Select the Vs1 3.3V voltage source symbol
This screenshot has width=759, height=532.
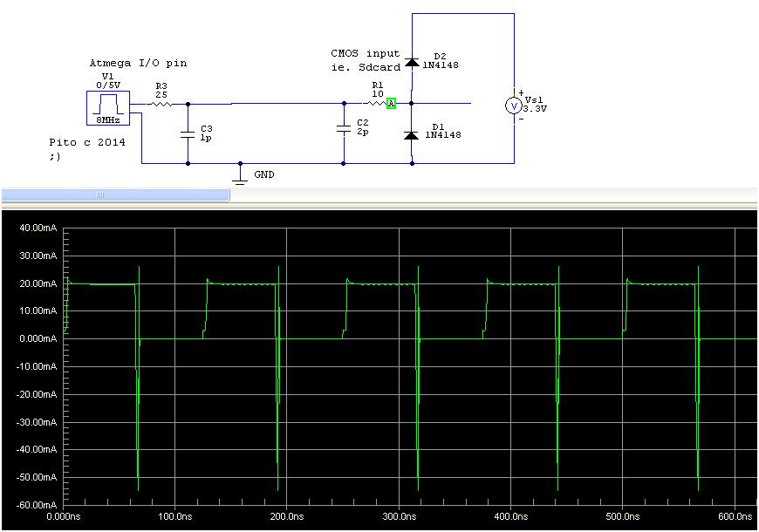(x=515, y=105)
